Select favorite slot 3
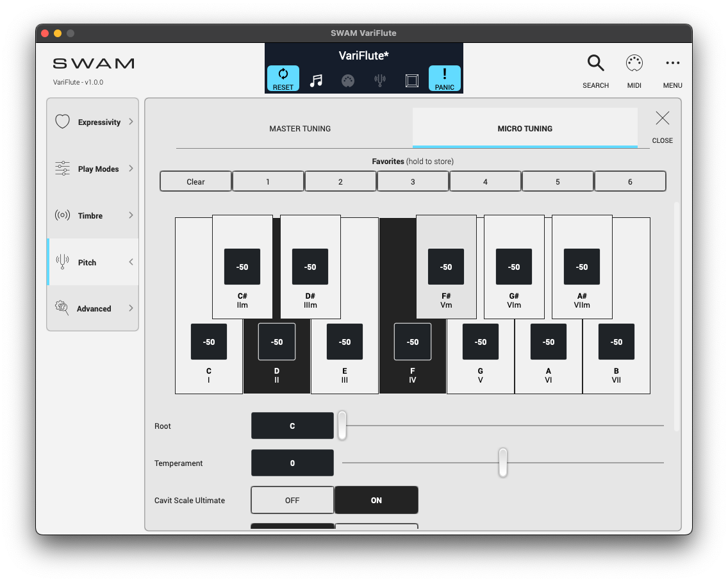 (413, 181)
